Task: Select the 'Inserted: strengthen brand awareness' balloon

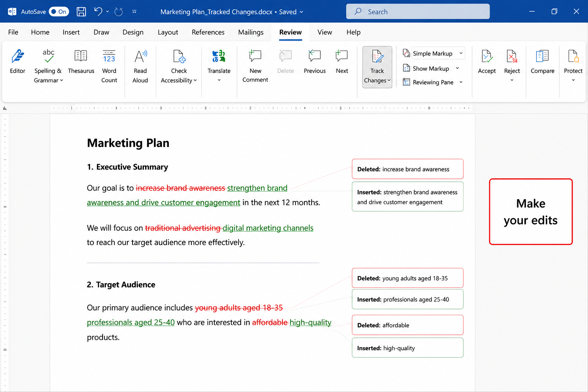Action: point(408,196)
